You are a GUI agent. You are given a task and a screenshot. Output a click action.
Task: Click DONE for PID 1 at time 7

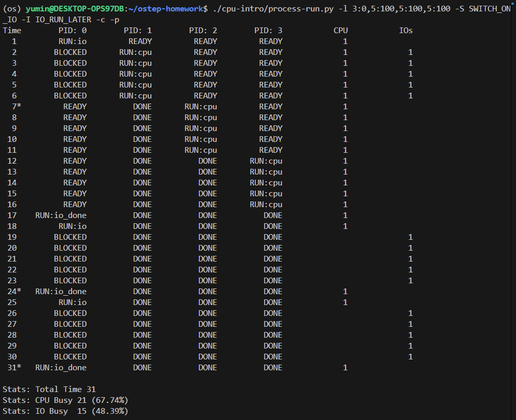tap(142, 107)
